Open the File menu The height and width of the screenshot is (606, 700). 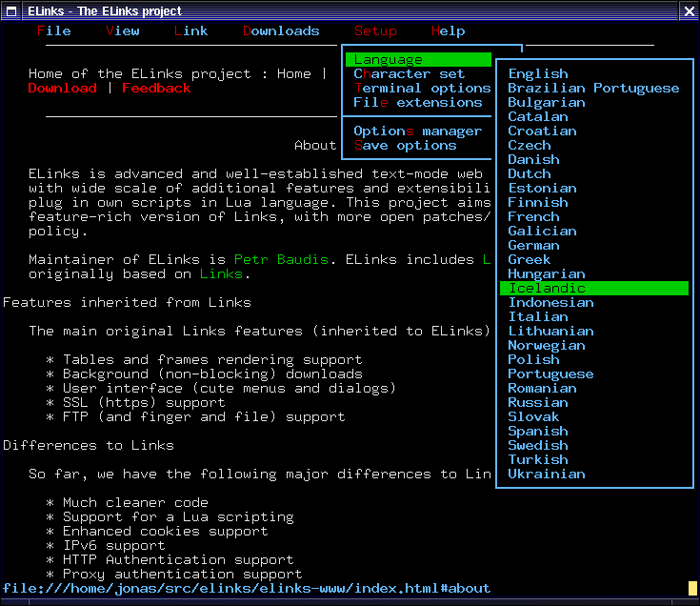click(x=54, y=30)
